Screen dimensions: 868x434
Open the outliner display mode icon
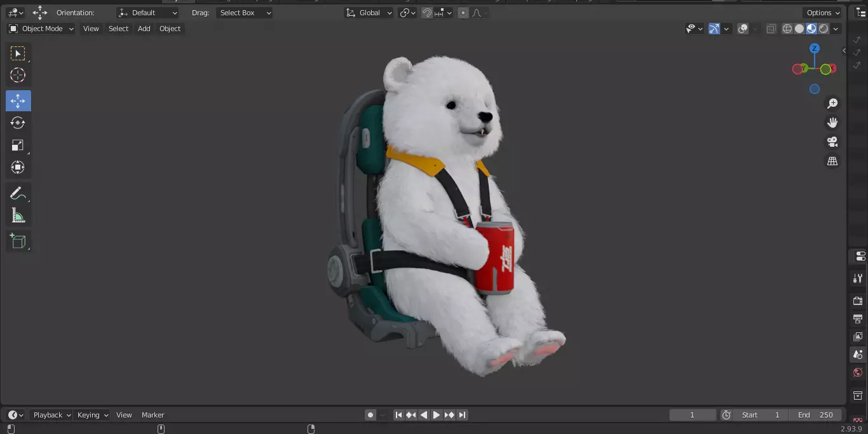pyautogui.click(x=860, y=13)
